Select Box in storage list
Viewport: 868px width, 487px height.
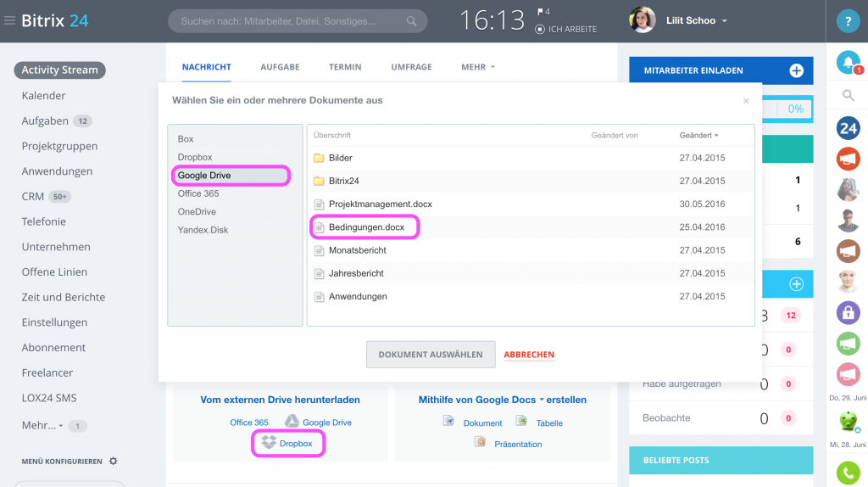click(x=186, y=139)
